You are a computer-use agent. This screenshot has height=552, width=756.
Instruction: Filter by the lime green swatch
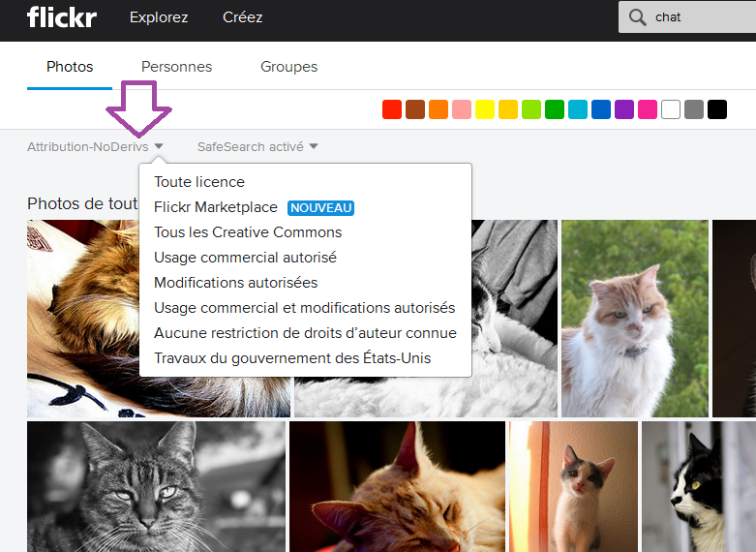(x=531, y=109)
